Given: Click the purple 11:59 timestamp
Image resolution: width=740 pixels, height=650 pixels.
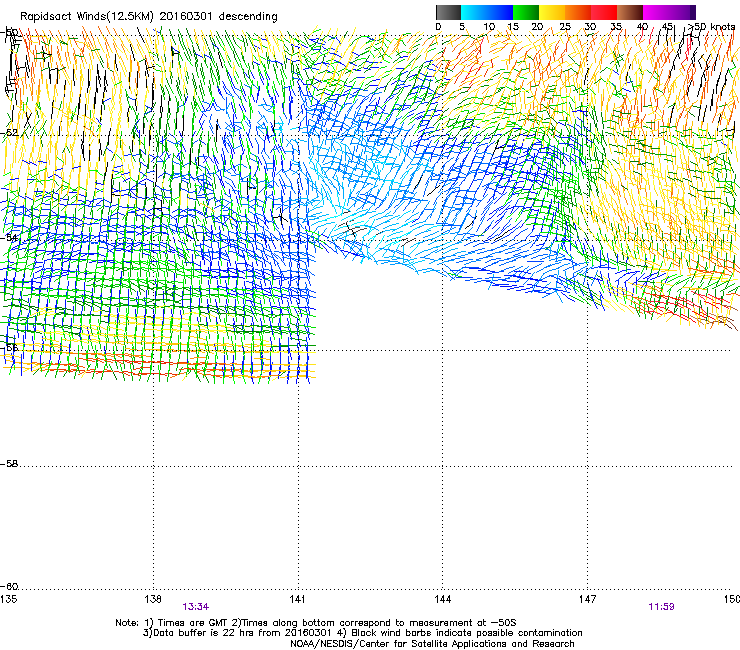Looking at the screenshot, I should tap(661, 607).
